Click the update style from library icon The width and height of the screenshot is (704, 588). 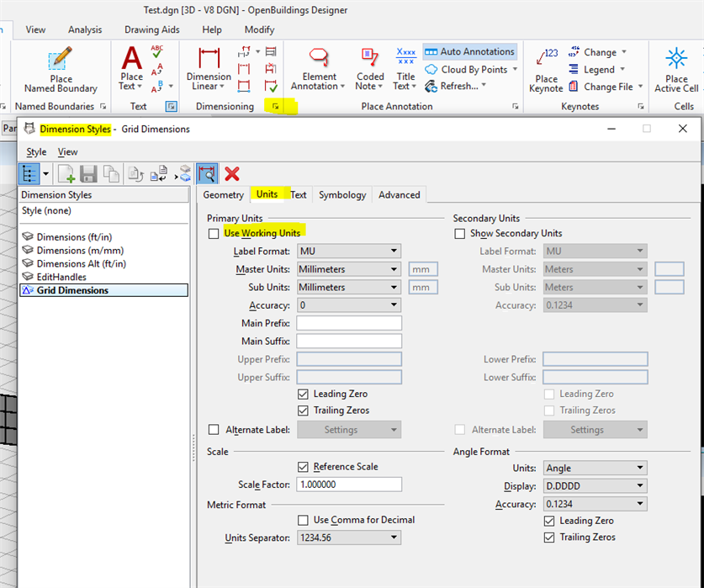point(158,174)
